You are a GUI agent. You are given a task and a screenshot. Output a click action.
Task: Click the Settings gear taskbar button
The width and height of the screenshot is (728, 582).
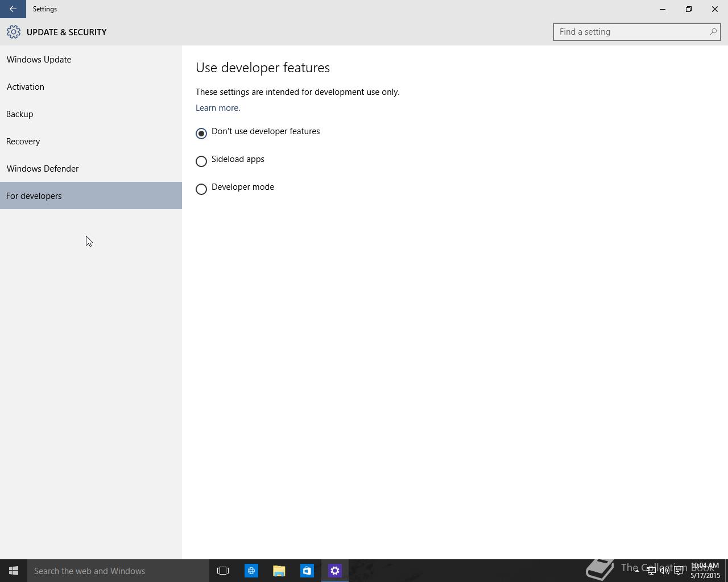[x=335, y=571]
